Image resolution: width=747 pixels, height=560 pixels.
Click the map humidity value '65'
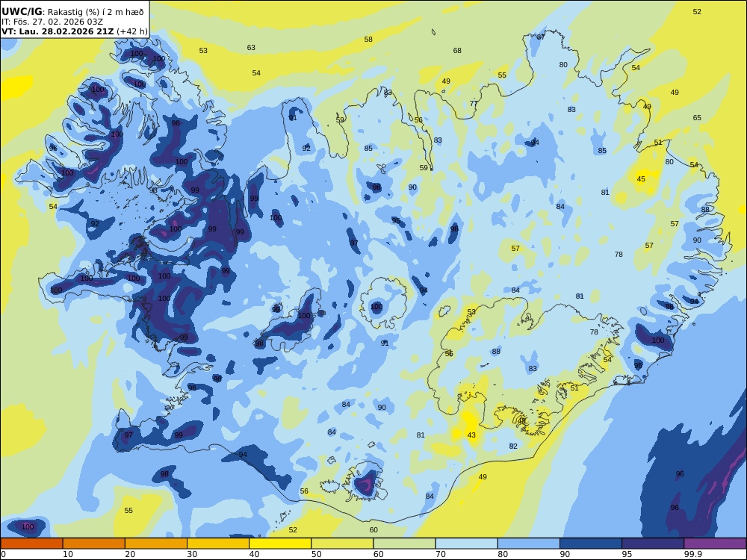point(697,118)
